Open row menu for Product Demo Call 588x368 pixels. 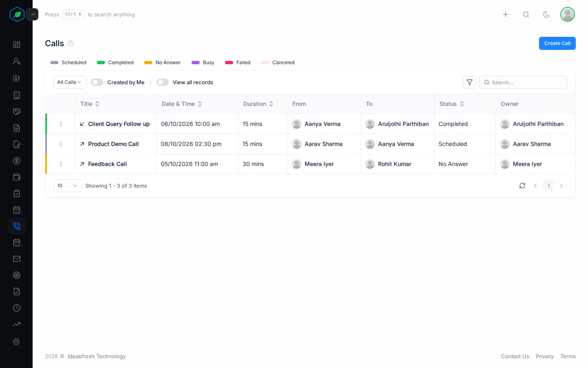[x=61, y=144]
